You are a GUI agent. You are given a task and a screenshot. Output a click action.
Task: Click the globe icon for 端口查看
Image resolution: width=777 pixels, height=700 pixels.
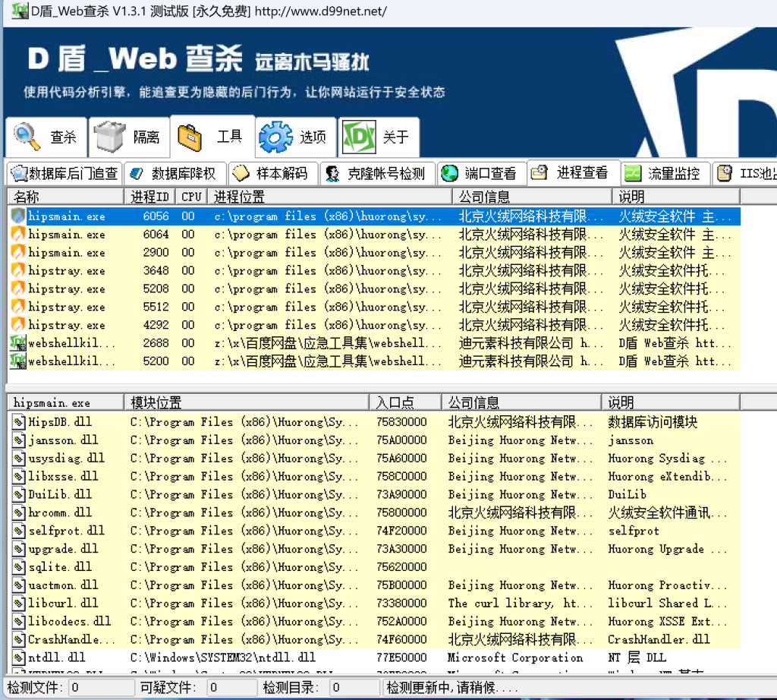coord(449,174)
